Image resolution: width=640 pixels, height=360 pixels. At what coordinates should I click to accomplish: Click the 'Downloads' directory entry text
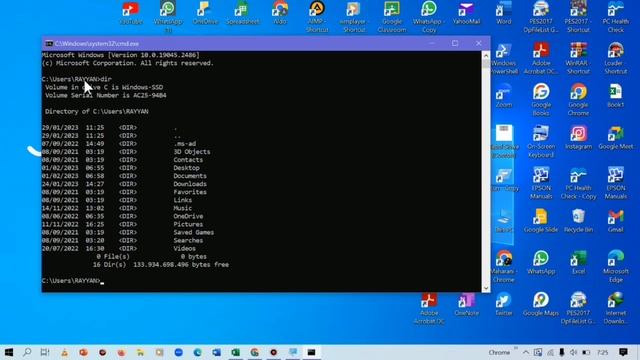[190, 184]
